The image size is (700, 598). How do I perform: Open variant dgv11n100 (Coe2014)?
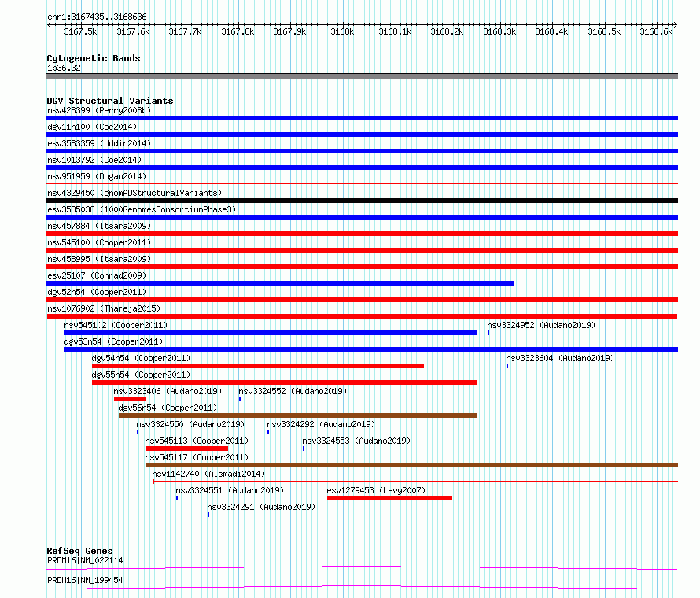[92, 127]
